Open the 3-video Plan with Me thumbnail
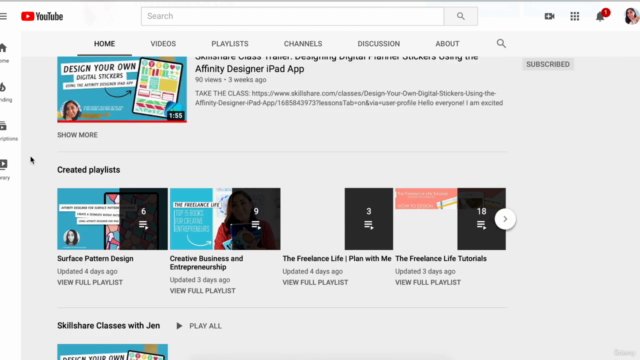Viewport: 640px width, 360px height. pos(338,219)
